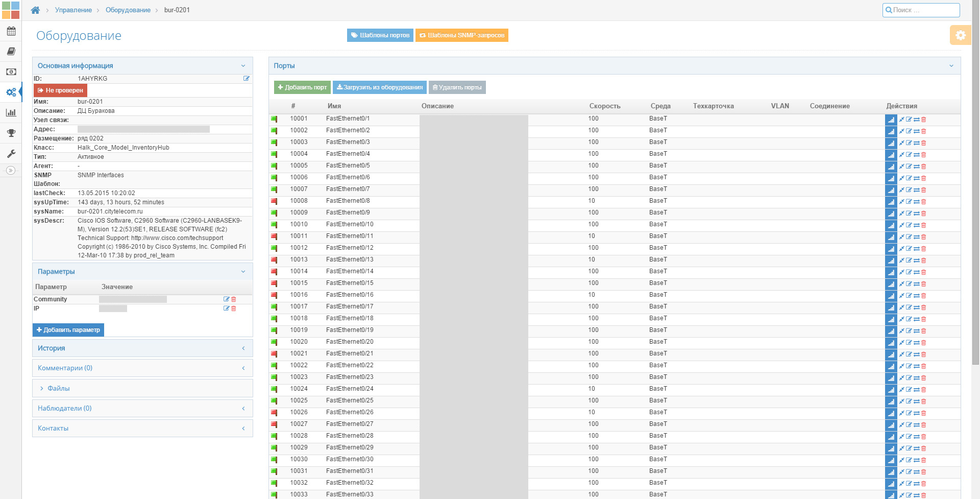
Task: Click the 'Добавить порт' button
Action: pyautogui.click(x=302, y=87)
